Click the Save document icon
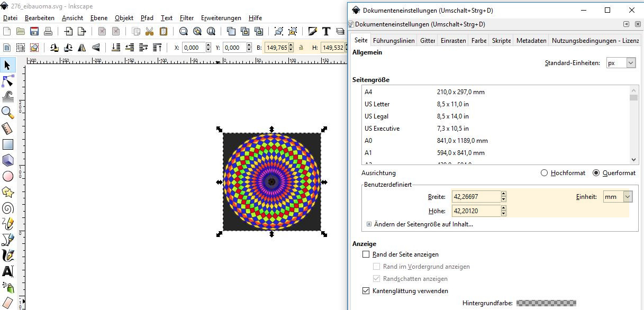The height and width of the screenshot is (310, 644). pyautogui.click(x=34, y=31)
